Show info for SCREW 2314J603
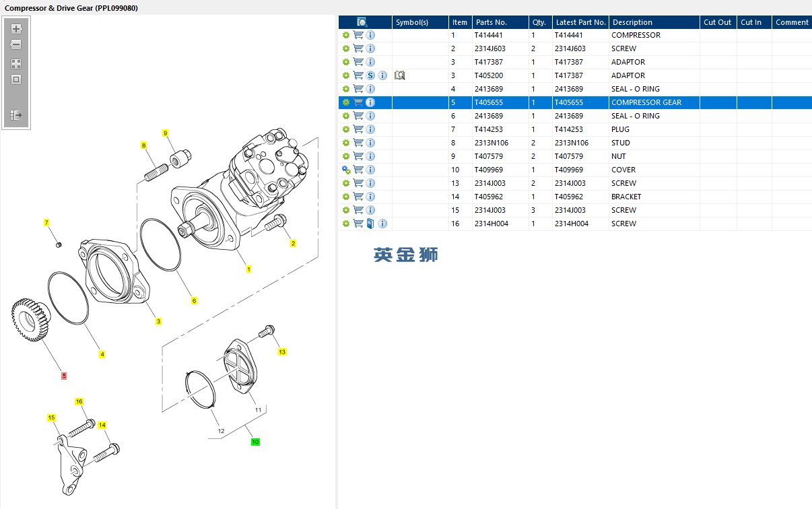The width and height of the screenshot is (812, 509). (x=370, y=48)
